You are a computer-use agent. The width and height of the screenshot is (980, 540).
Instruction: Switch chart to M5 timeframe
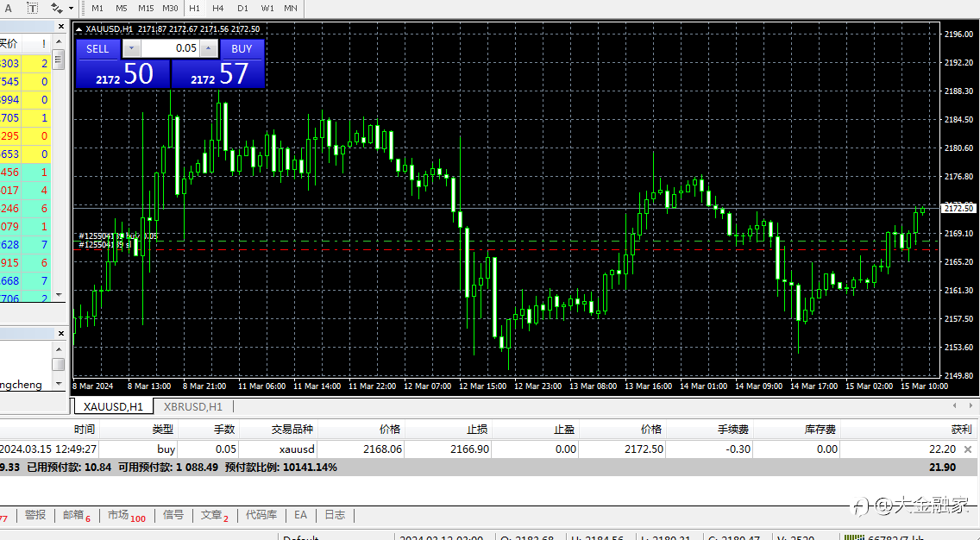pyautogui.click(x=122, y=8)
